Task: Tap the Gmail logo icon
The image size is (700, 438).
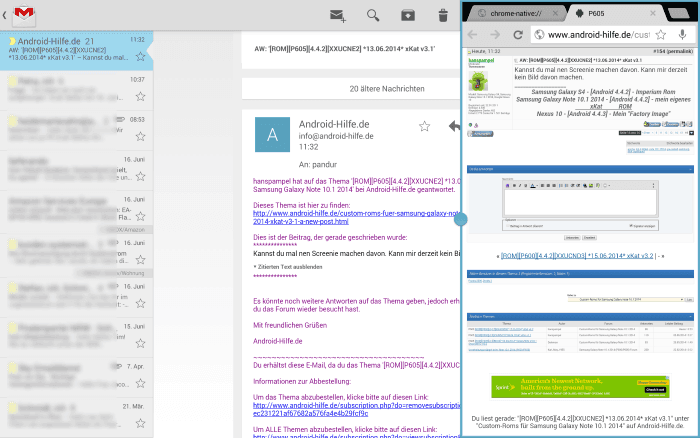Action: coord(24,15)
